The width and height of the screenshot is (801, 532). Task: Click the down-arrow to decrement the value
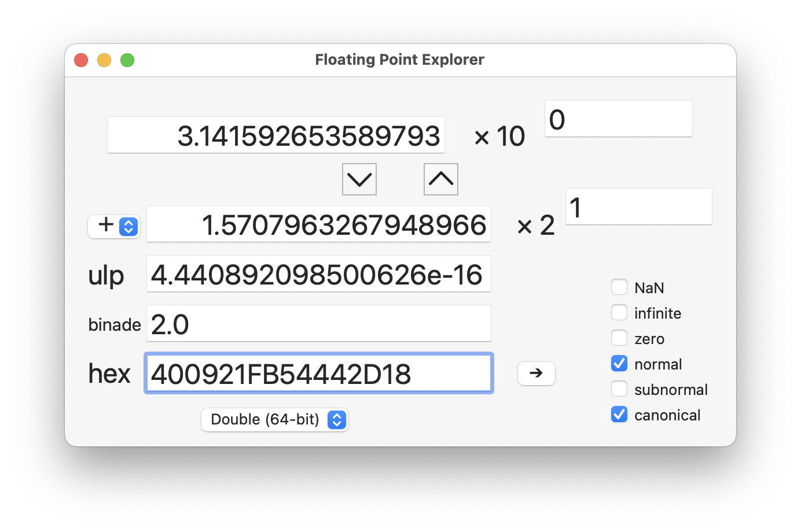[x=359, y=179]
